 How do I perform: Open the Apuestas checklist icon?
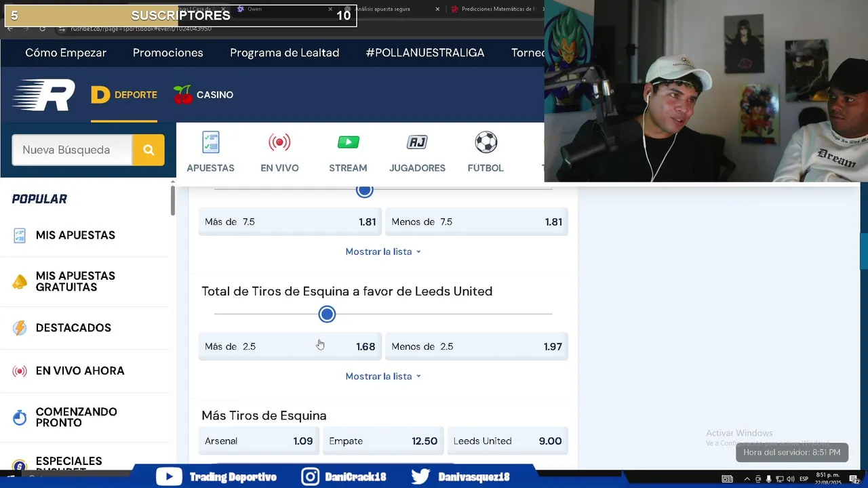pos(211,142)
